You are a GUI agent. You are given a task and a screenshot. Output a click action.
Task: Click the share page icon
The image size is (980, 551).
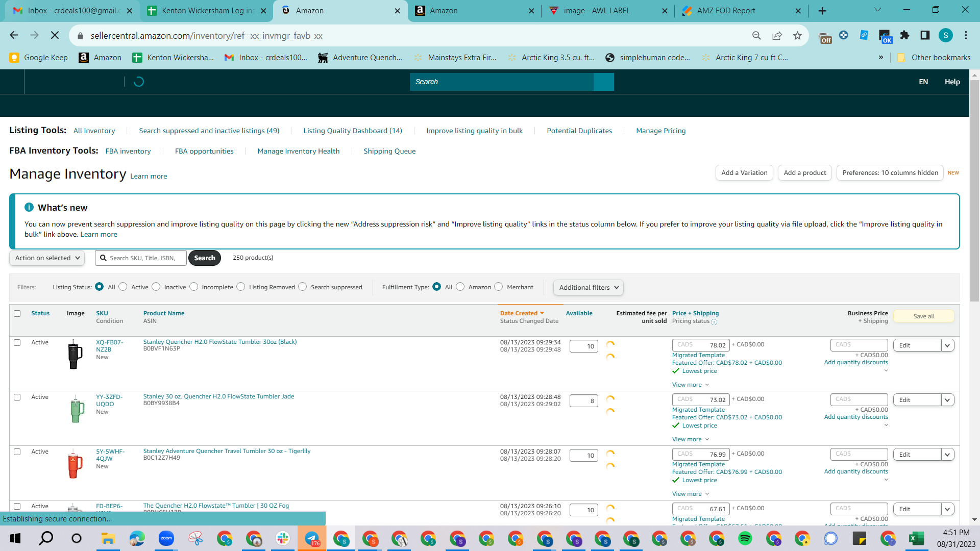pyautogui.click(x=777, y=35)
